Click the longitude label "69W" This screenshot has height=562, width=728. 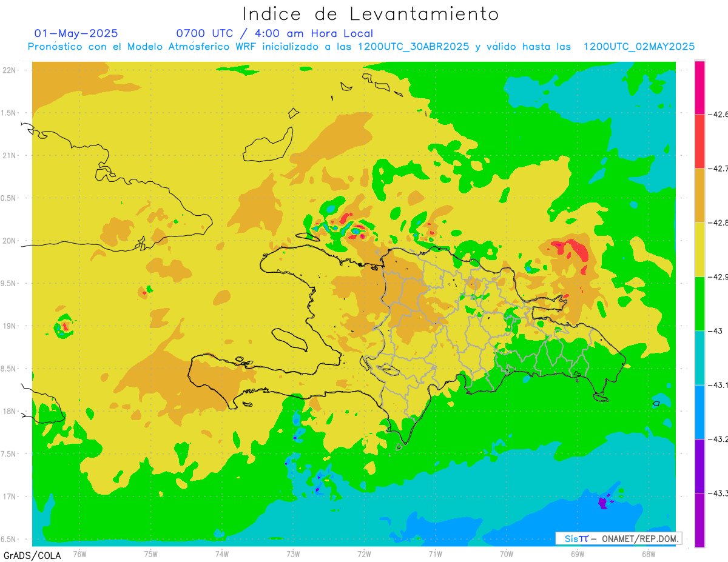click(x=578, y=554)
